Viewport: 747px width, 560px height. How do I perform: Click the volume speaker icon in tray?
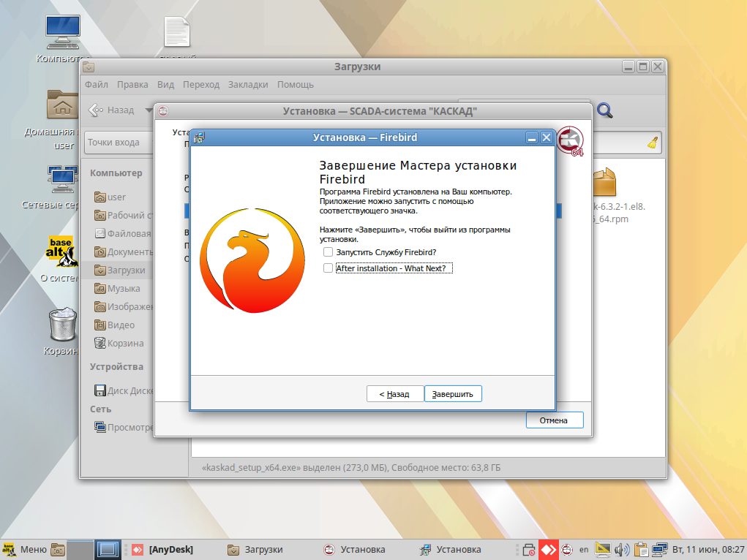click(x=622, y=550)
